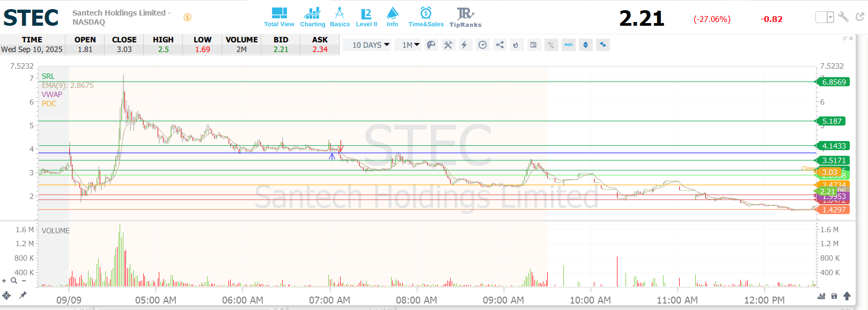Click the SRL indicator label
The image size is (868, 310).
tap(48, 76)
